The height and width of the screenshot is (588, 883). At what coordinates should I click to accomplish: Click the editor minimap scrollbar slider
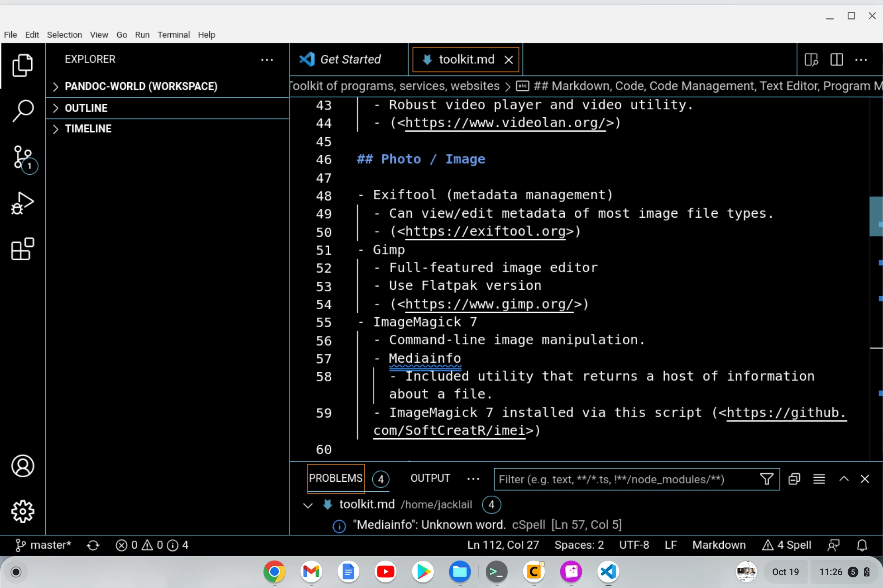coord(876,216)
